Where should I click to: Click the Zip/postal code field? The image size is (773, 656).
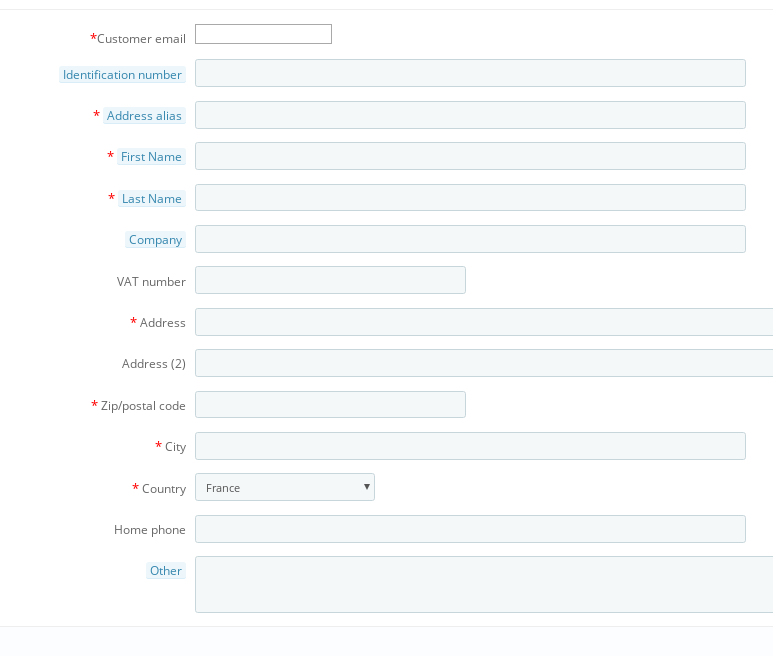click(330, 405)
